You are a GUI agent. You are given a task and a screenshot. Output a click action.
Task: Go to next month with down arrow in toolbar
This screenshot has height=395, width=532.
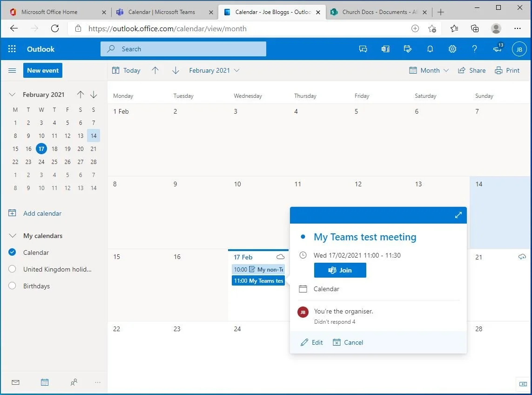pyautogui.click(x=175, y=70)
